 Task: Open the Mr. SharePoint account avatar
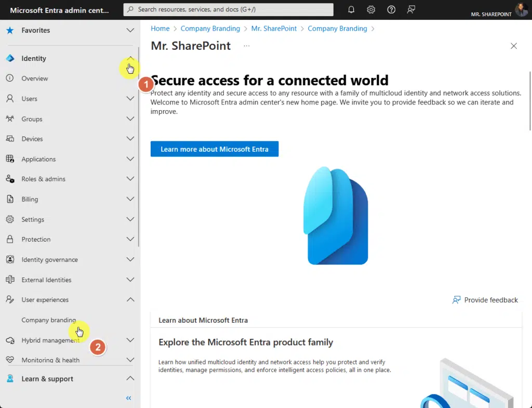521,9
